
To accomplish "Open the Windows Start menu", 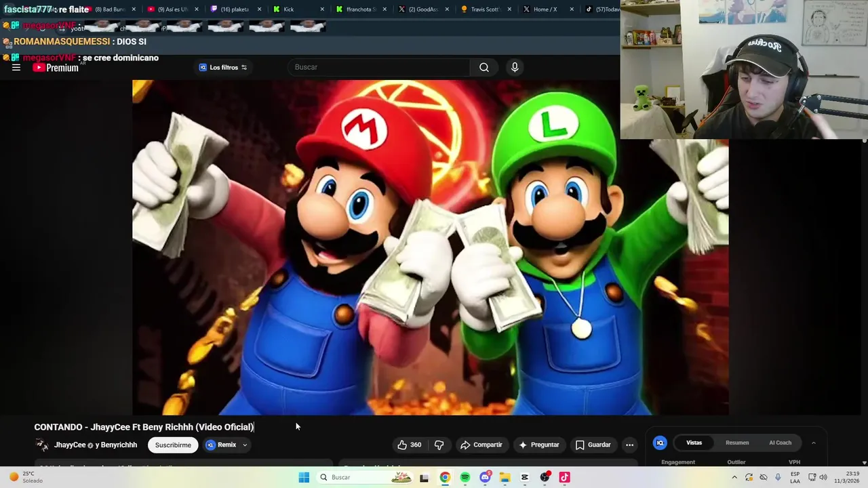I will point(304,477).
